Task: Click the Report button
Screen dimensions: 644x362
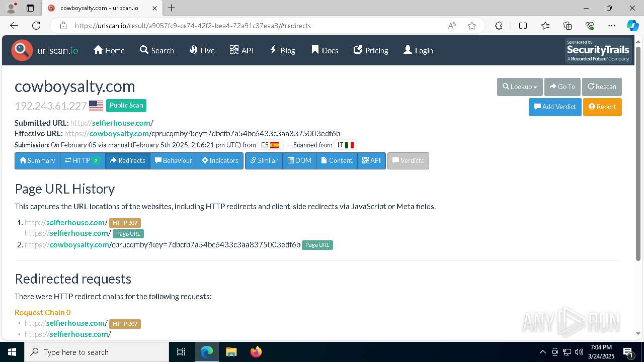Action: coord(602,107)
